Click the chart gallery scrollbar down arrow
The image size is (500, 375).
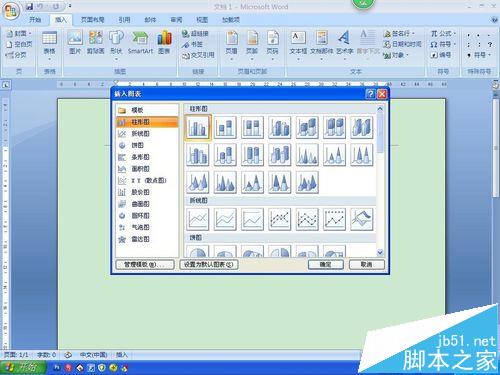[x=380, y=253]
